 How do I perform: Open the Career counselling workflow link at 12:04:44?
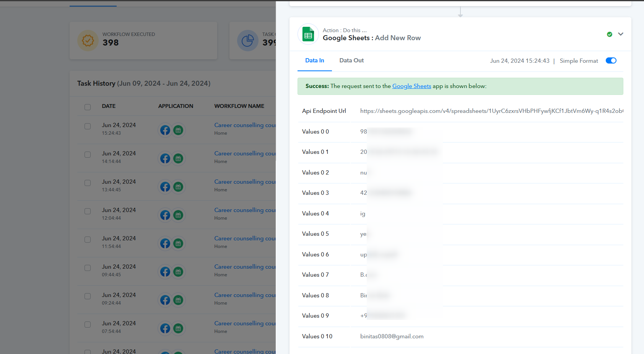click(245, 210)
